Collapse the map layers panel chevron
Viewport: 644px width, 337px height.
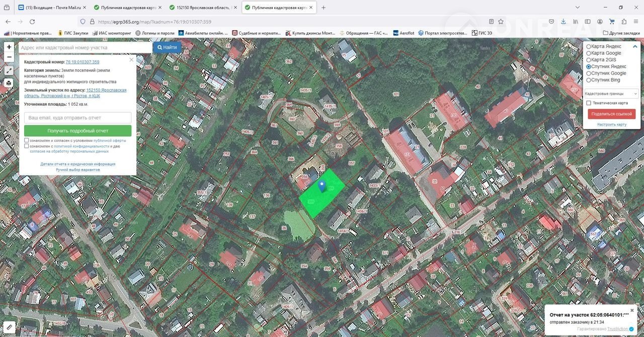[635, 46]
